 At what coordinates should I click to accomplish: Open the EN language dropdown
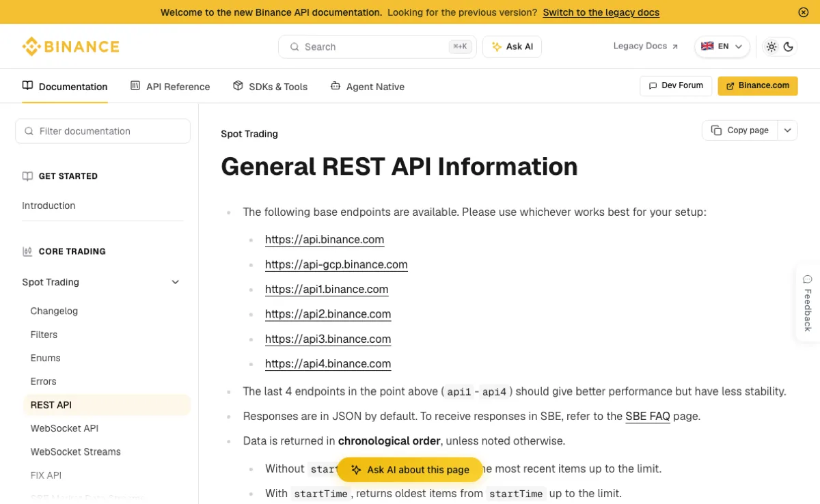click(722, 46)
